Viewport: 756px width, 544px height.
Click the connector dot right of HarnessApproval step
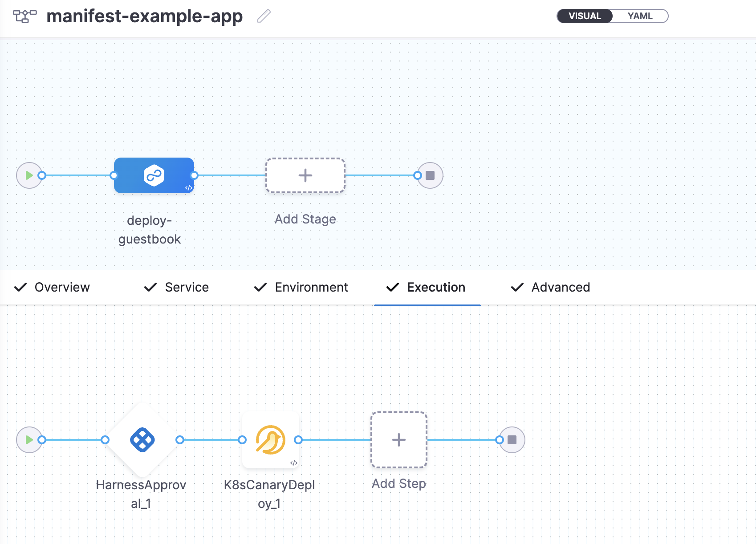coord(180,440)
